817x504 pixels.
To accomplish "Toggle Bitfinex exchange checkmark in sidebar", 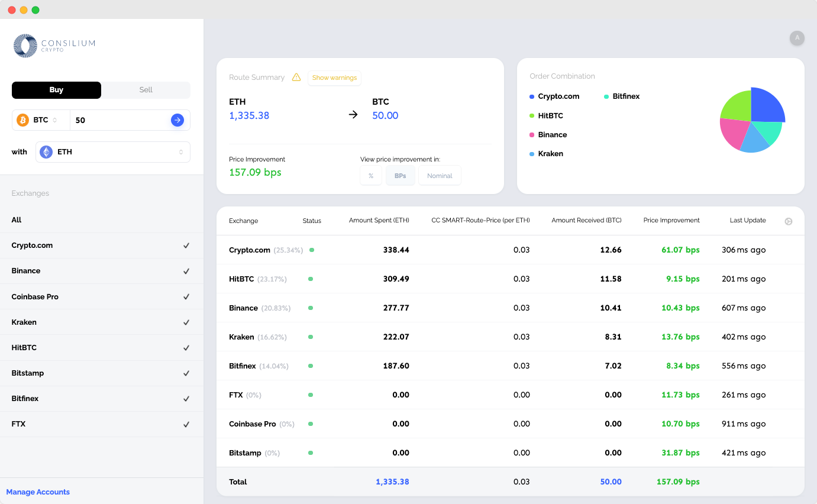I will [186, 399].
